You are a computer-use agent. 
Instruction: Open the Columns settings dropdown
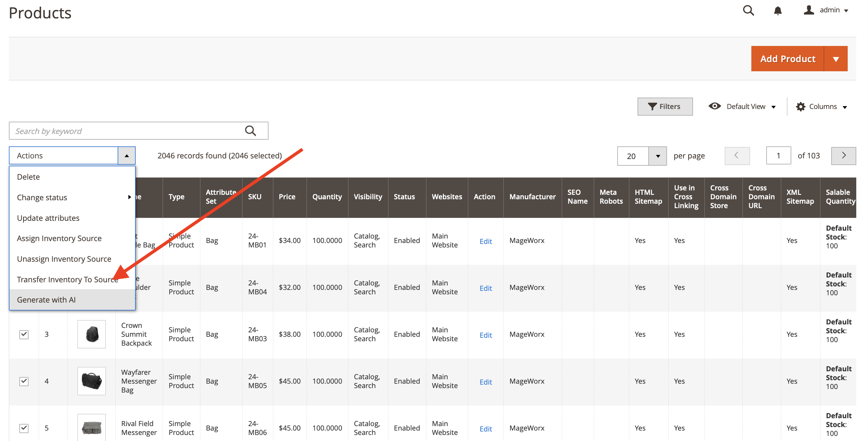821,106
